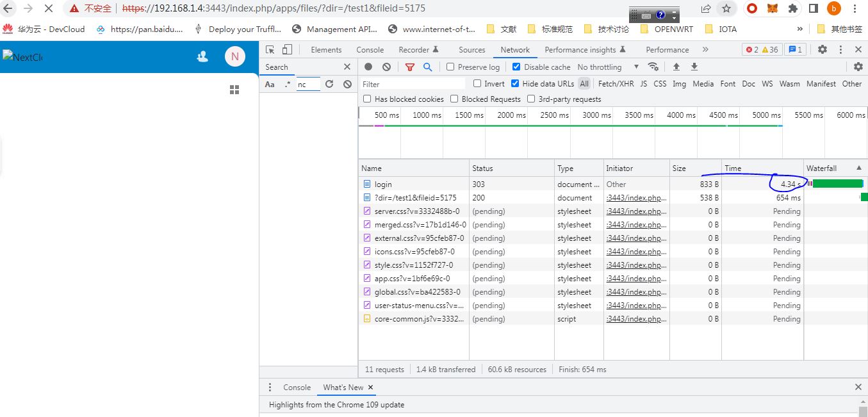Click the filter funnel icon
868x417 pixels.
point(411,67)
